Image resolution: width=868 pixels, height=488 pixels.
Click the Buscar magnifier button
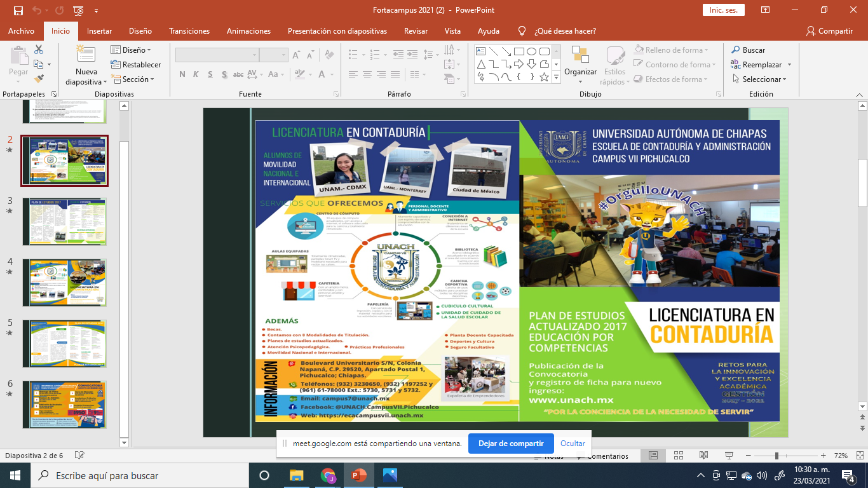[x=748, y=50]
